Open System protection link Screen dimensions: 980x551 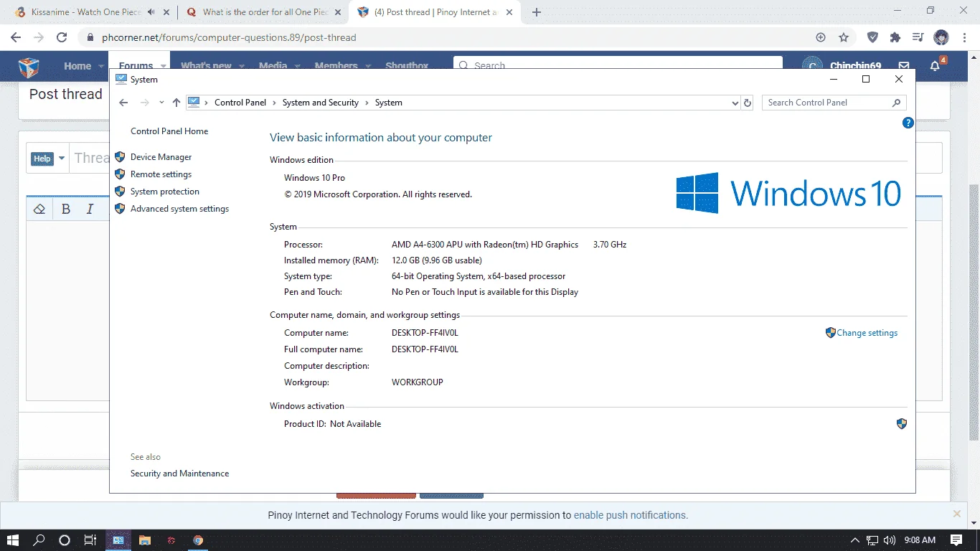165,192
